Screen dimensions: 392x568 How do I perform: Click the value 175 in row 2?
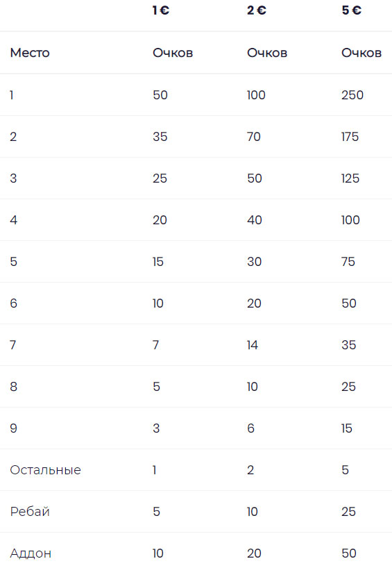tap(350, 137)
